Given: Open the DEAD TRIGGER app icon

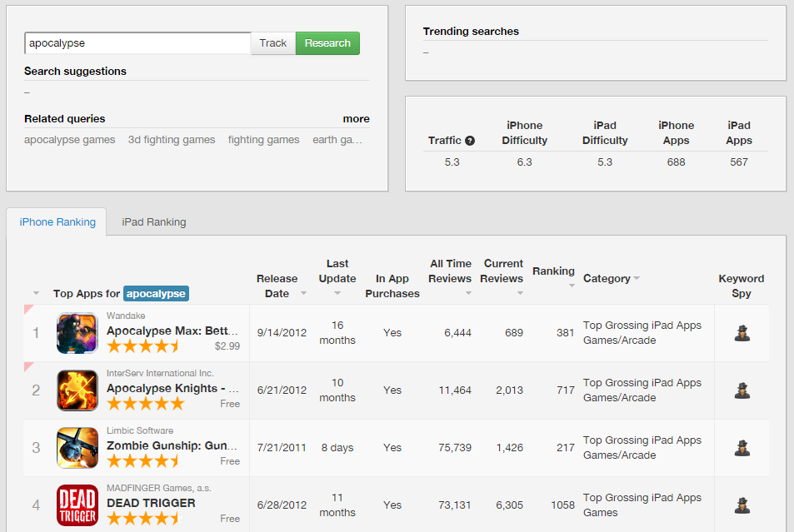Looking at the screenshot, I should pos(77,505).
